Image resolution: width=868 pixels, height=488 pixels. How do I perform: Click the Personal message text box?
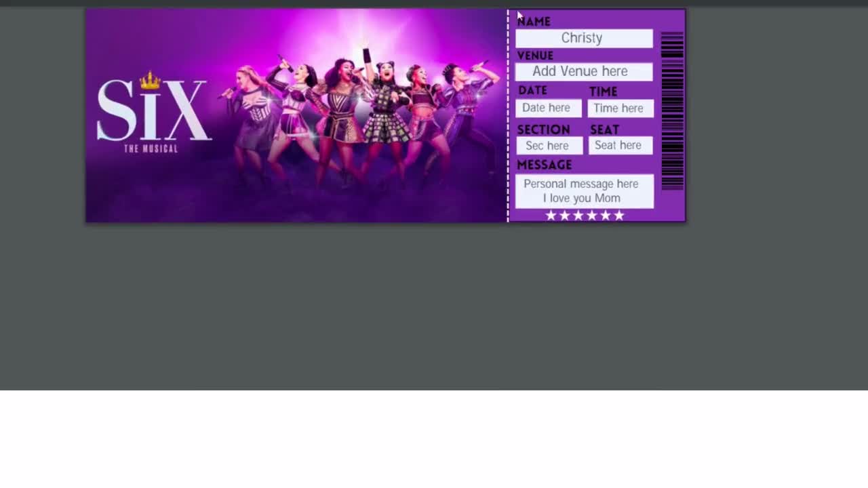click(585, 191)
